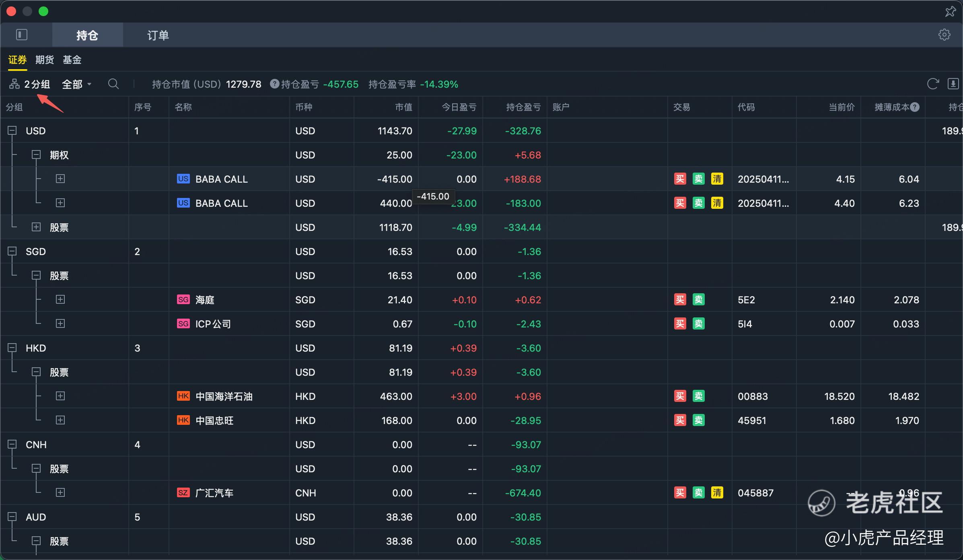Click 买 for 中国忠旺 row
Screen dimensions: 963x560
click(680, 420)
